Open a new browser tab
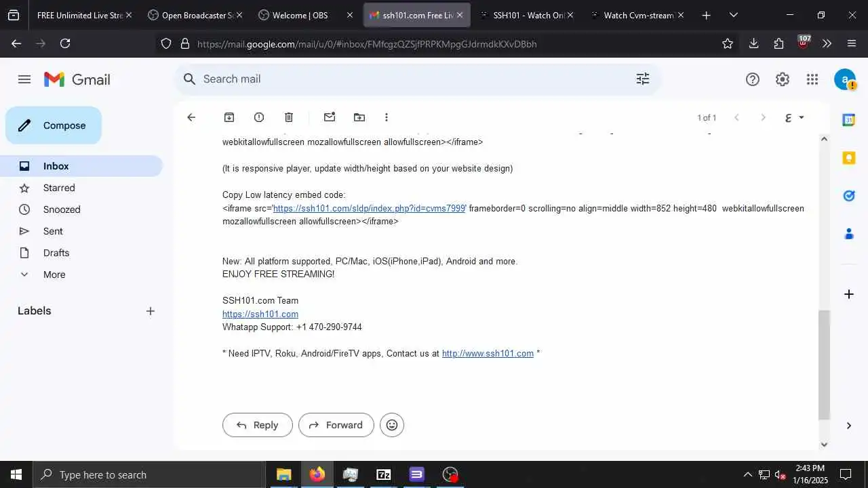 point(706,15)
